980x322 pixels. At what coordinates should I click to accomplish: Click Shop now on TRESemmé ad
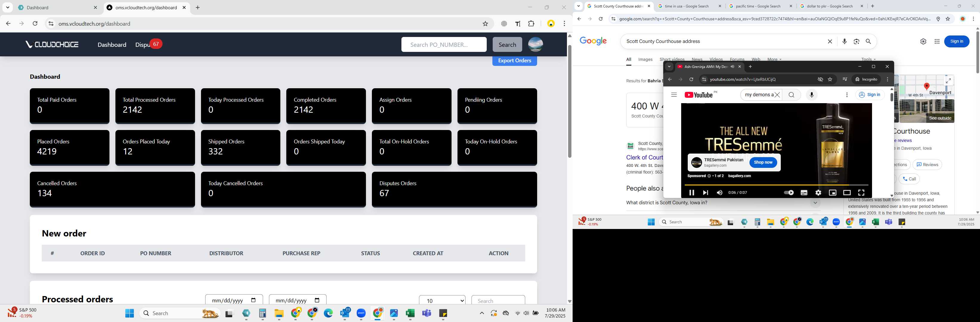point(763,162)
